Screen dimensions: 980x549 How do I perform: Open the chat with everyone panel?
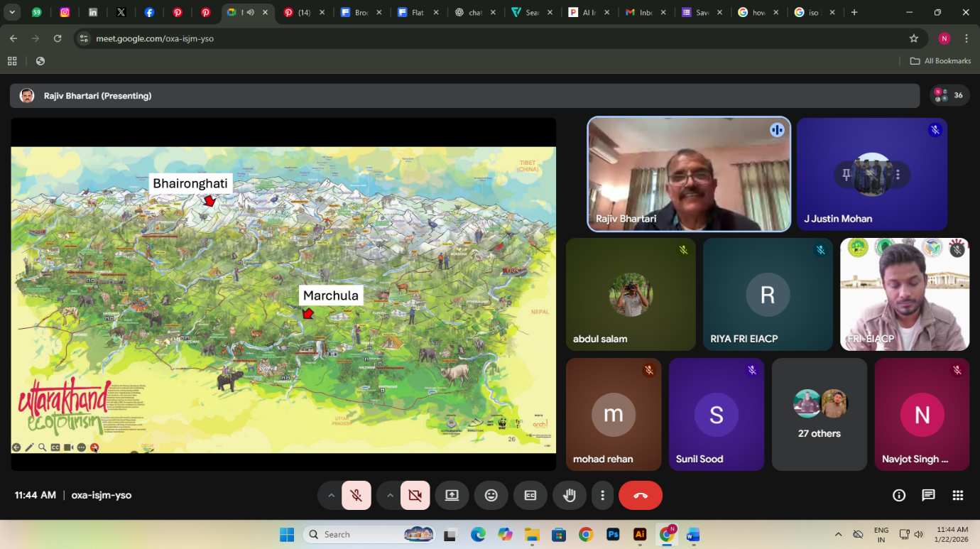(x=928, y=496)
